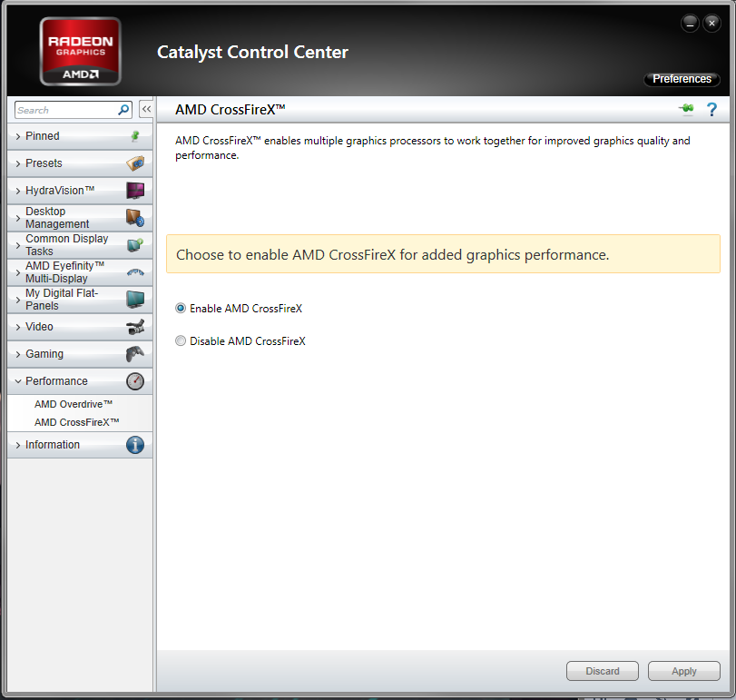The height and width of the screenshot is (700, 736).
Task: Click the Common Display Tasks icon
Action: pos(135,244)
